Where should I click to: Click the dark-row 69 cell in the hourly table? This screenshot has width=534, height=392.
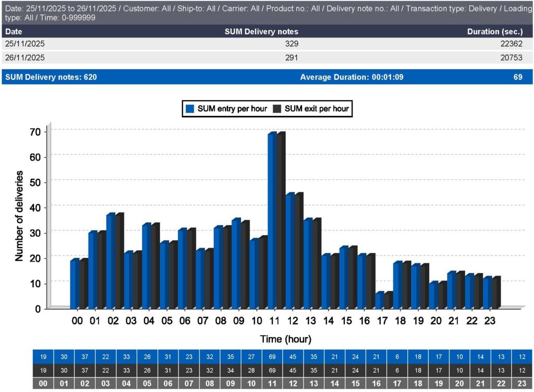pos(272,371)
